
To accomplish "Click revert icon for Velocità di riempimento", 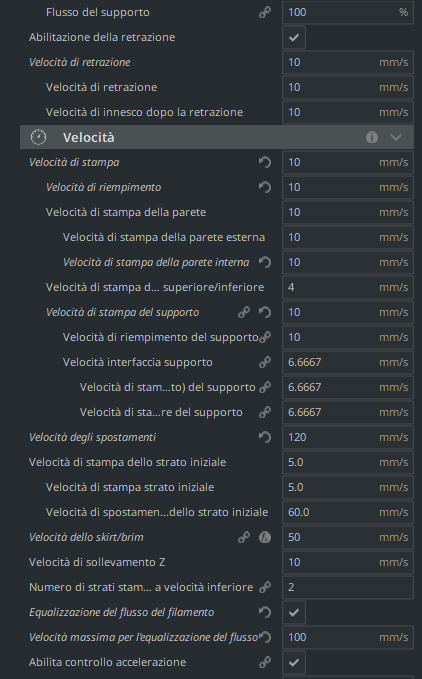I will click(x=265, y=188).
